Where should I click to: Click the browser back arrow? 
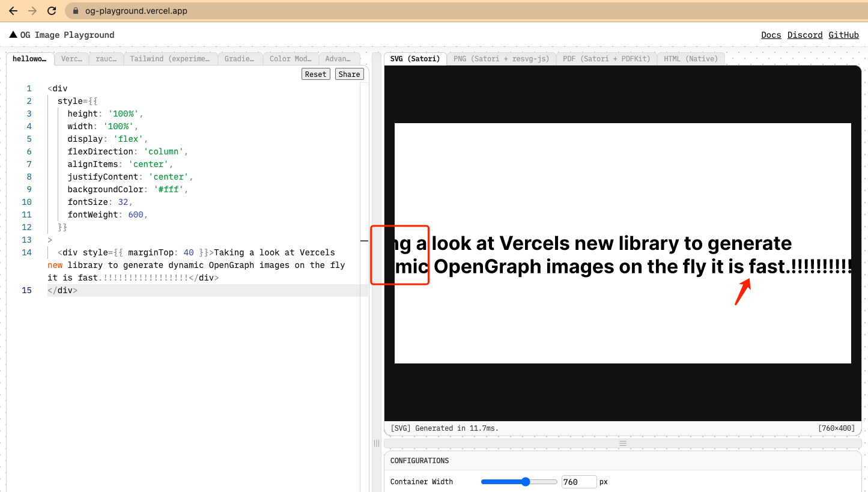[x=13, y=10]
